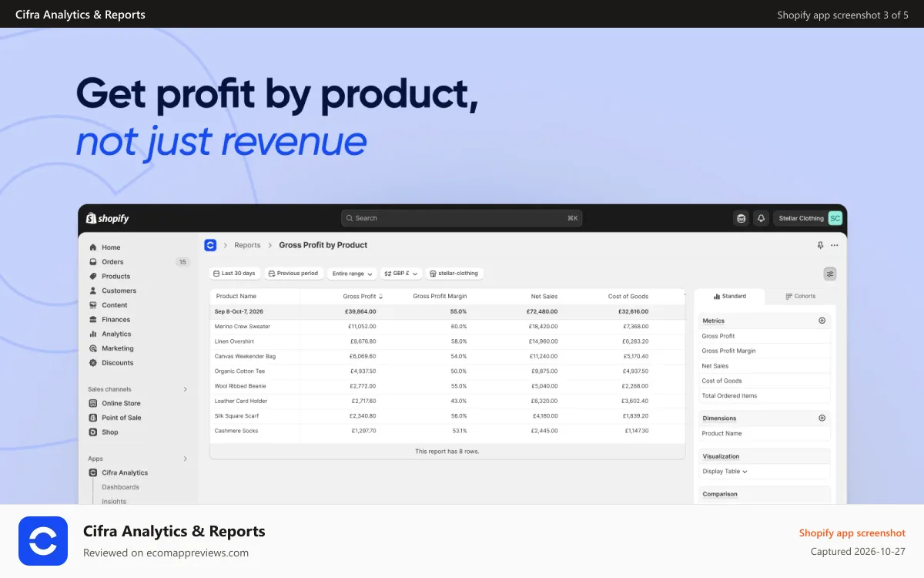Click the Shopify logo in the top bar
The width and height of the screenshot is (924, 578).
coord(108,218)
